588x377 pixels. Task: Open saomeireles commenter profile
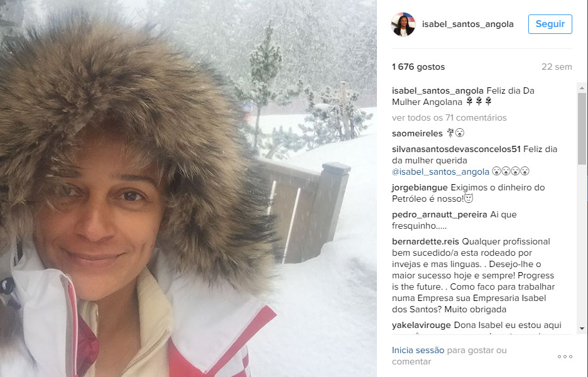point(417,134)
